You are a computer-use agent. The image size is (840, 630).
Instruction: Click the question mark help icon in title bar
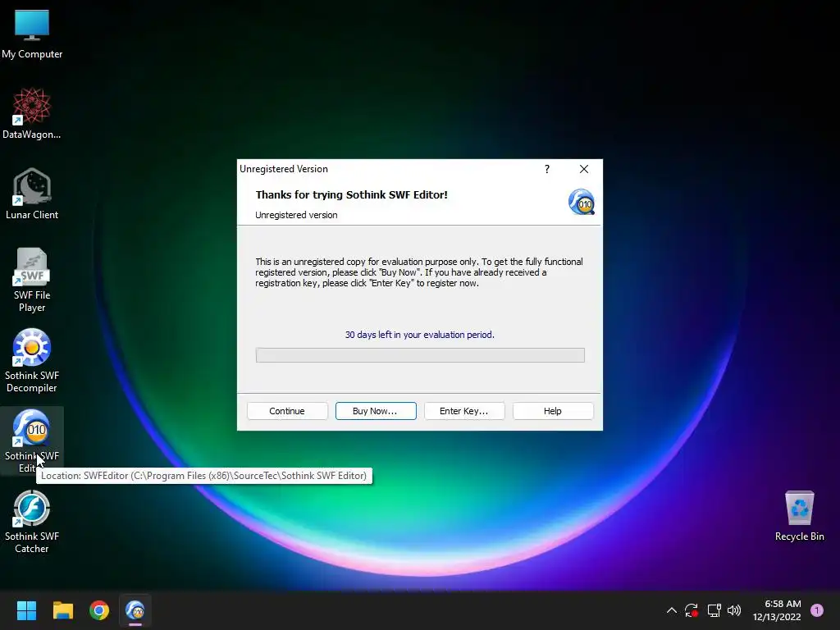(547, 169)
